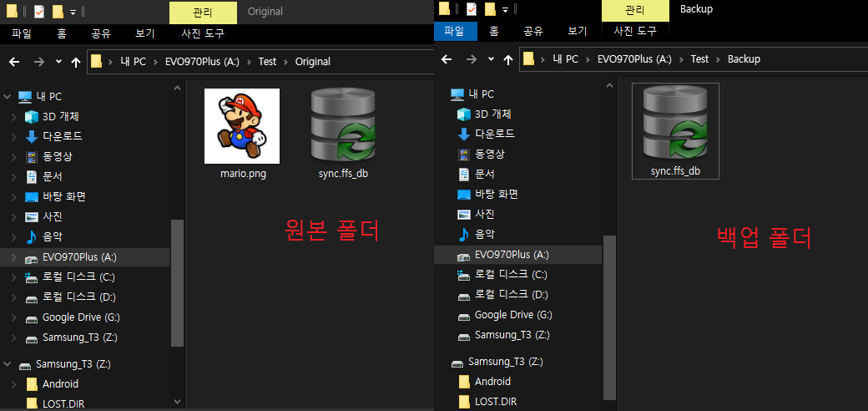Open recent locations dropdown in Original window
This screenshot has height=411, width=868.
(x=58, y=62)
